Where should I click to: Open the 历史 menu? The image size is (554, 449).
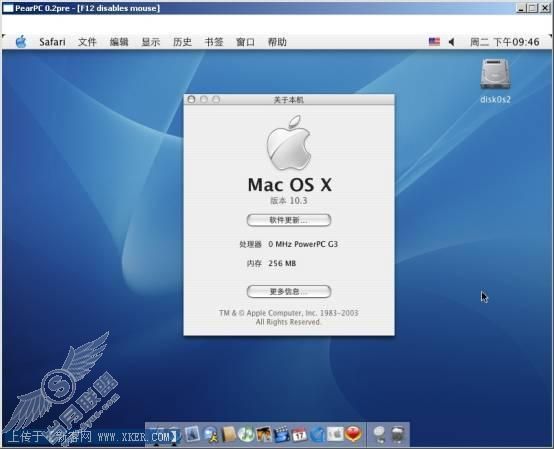pyautogui.click(x=182, y=42)
